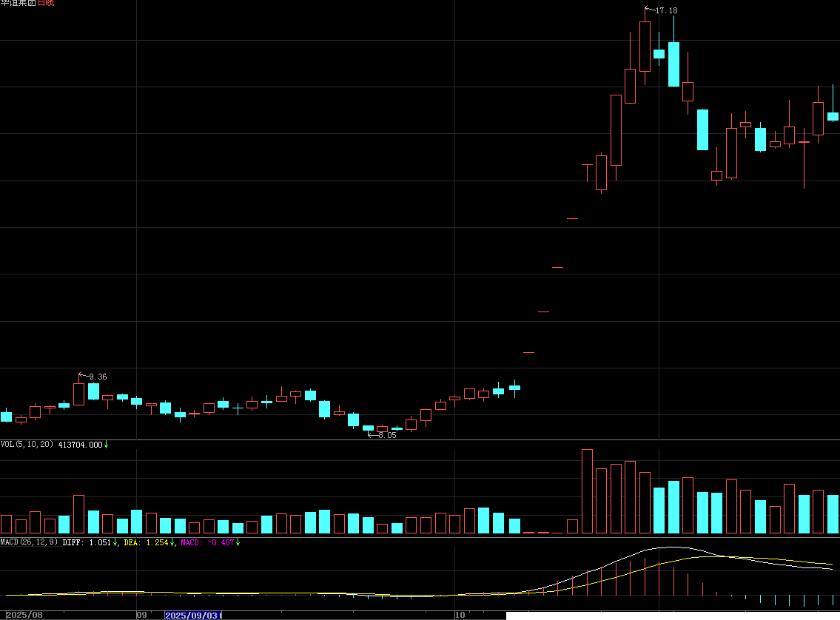Click the green down arrow after DIFF value
The height and width of the screenshot is (620, 840).
115,542
